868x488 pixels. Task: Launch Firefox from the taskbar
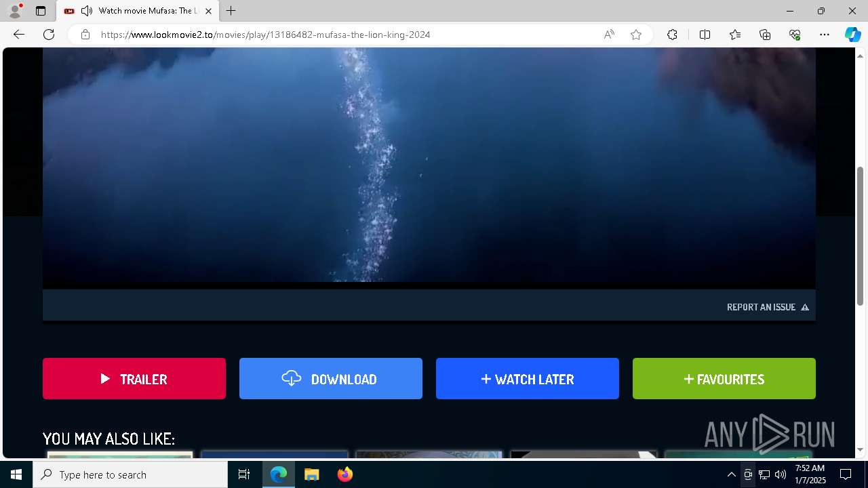pyautogui.click(x=345, y=474)
